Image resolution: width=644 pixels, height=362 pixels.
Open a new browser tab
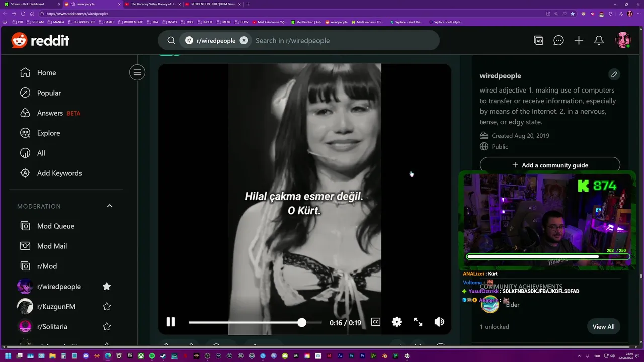click(x=248, y=4)
